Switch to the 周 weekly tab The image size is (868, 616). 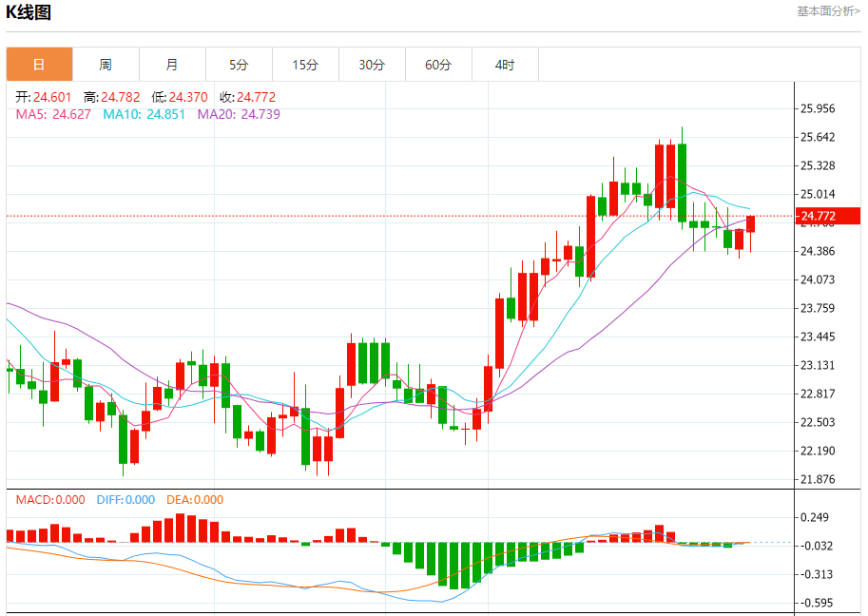(106, 65)
